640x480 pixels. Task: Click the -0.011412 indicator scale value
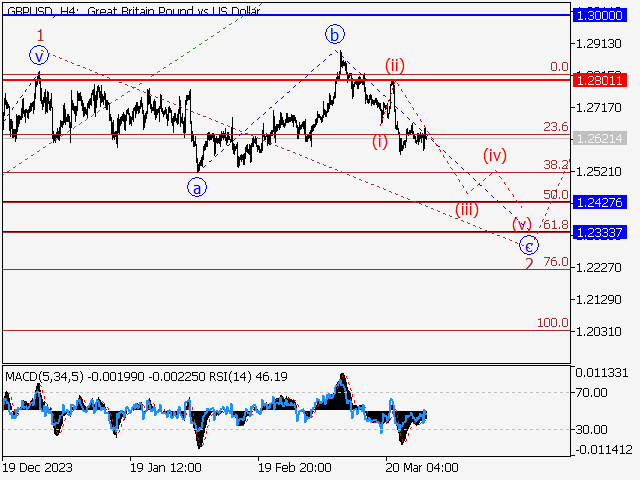click(x=603, y=450)
